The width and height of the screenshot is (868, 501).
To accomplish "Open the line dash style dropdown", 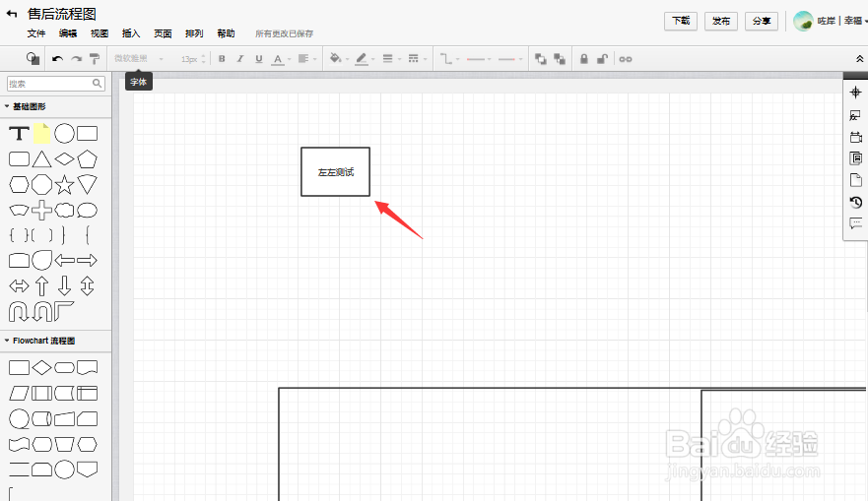I will pyautogui.click(x=417, y=59).
